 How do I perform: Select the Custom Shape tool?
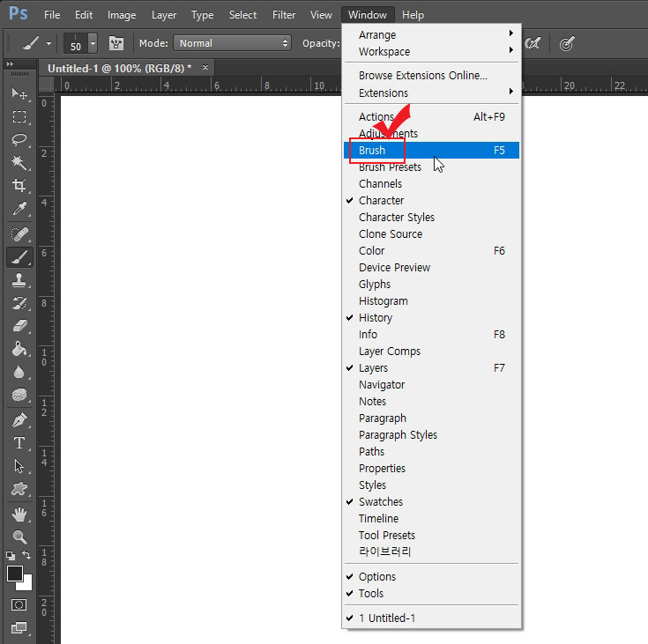pyautogui.click(x=19, y=489)
